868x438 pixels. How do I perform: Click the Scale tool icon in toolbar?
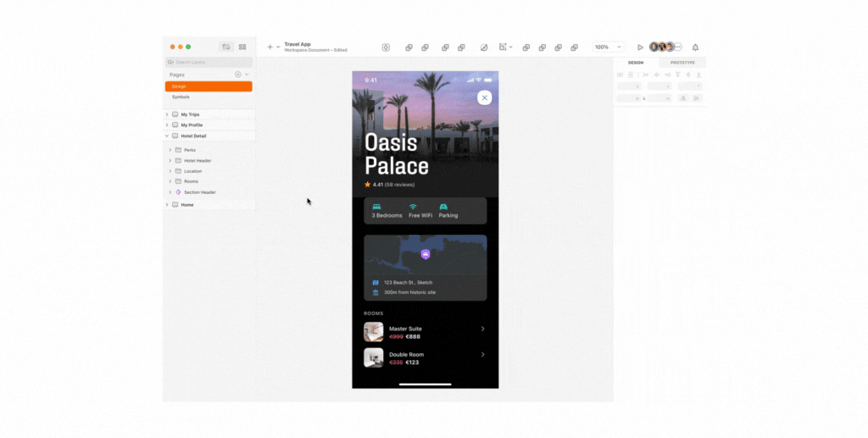(502, 47)
